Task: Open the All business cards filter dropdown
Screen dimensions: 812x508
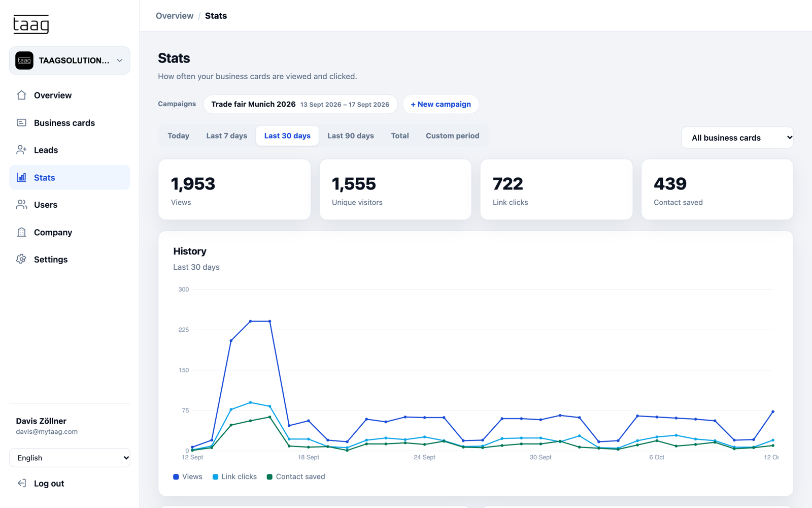Action: (737, 138)
